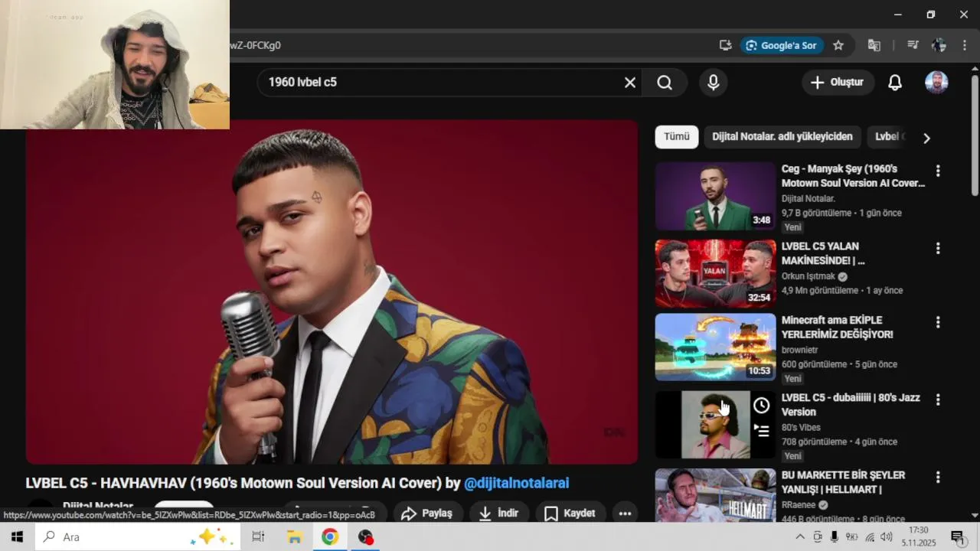
Task: Open more actions three-dot button under video
Action: point(625,514)
